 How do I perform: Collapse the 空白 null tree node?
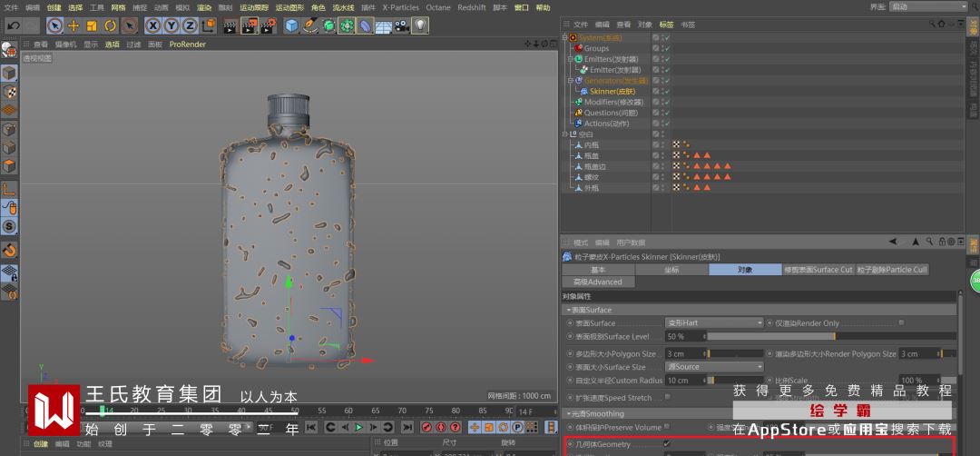pyautogui.click(x=564, y=134)
